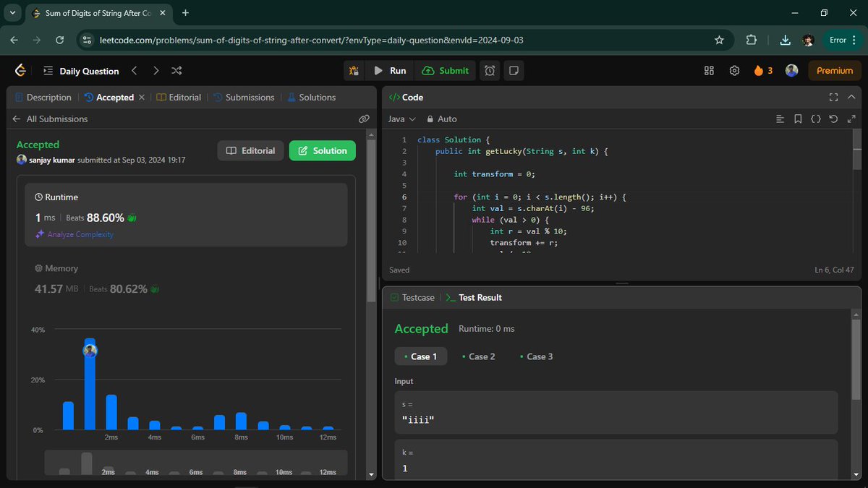This screenshot has height=488, width=868.
Task: Open the new browser tab plus
Action: (x=186, y=13)
